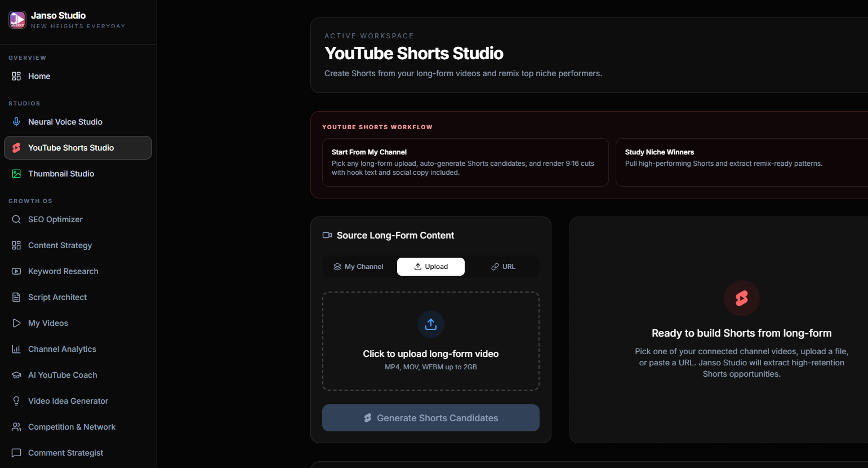Click the 'YOUTUBE SHORTS WORKFLOW' label
Viewport: 868px width, 468px height.
377,127
